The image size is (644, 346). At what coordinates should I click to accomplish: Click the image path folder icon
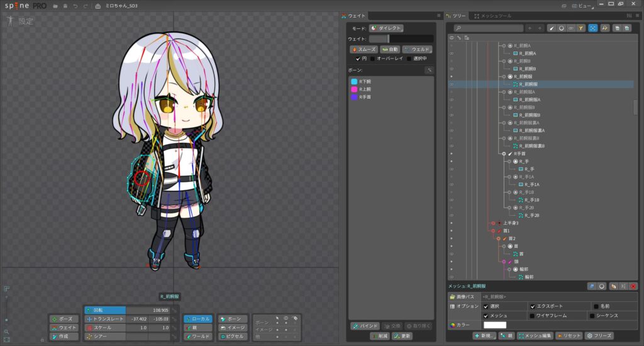tap(452, 297)
